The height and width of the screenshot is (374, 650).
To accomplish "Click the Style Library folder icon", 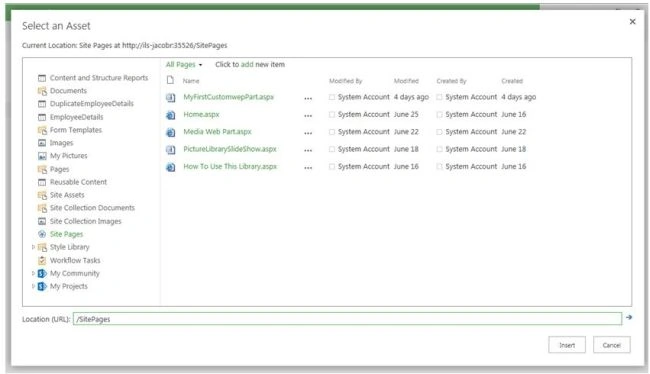I will [42, 247].
